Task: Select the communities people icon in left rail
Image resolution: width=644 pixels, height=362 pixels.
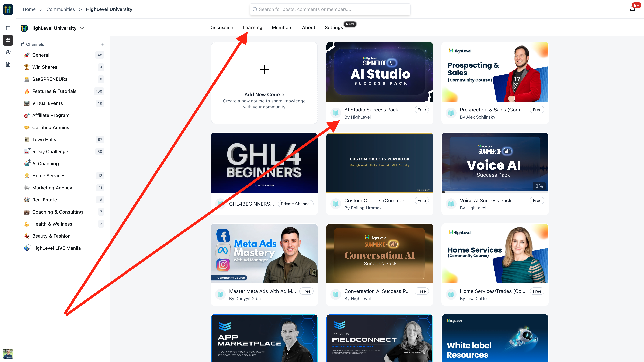Action: pos(8,40)
